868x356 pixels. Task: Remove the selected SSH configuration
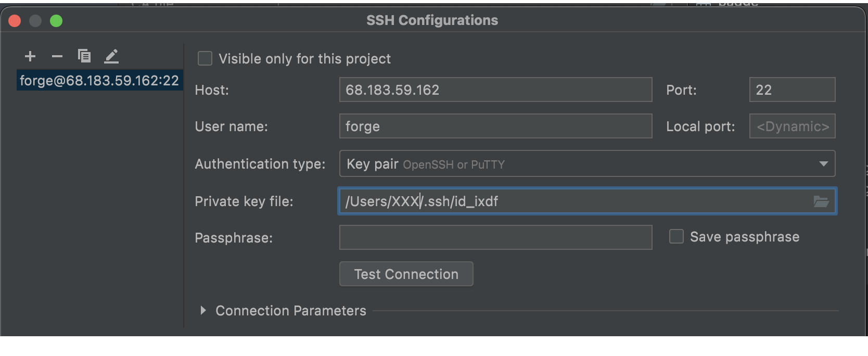pos(57,56)
